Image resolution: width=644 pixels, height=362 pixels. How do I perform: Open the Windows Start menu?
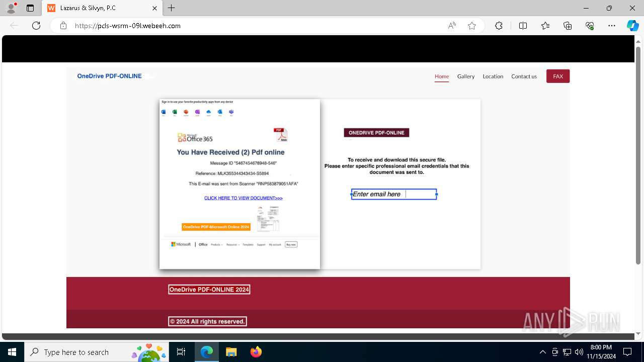pos(12,352)
